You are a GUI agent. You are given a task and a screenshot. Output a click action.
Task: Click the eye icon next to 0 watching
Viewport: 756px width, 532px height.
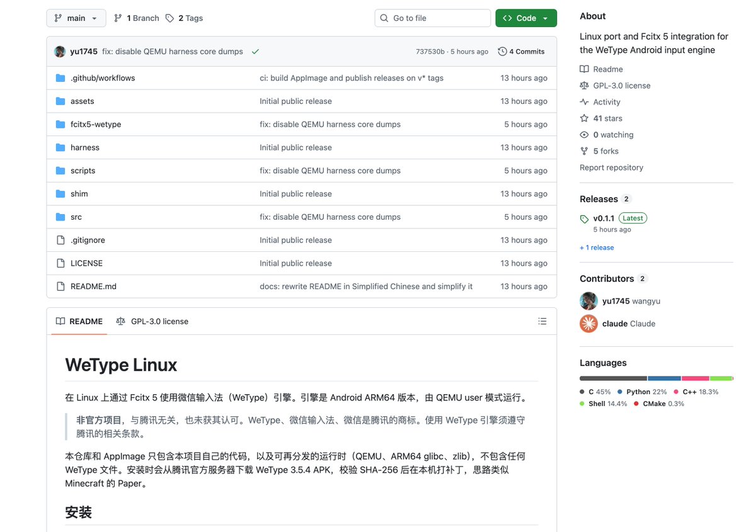tap(584, 135)
